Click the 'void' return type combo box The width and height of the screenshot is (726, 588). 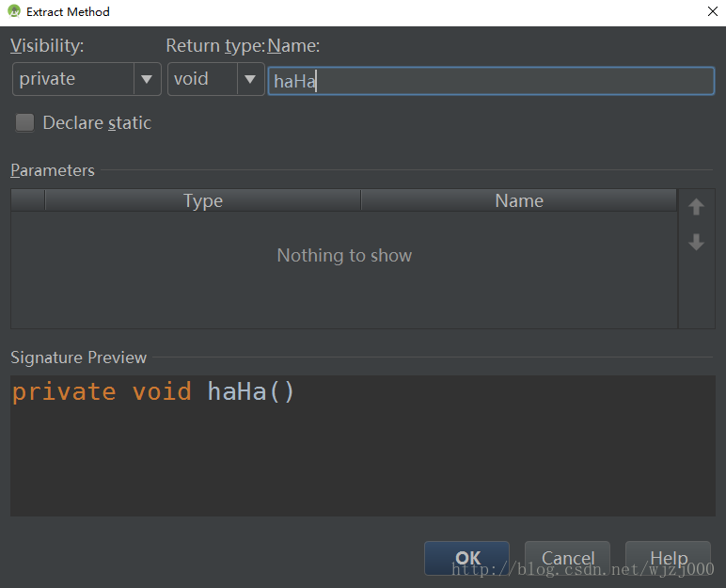pos(203,80)
